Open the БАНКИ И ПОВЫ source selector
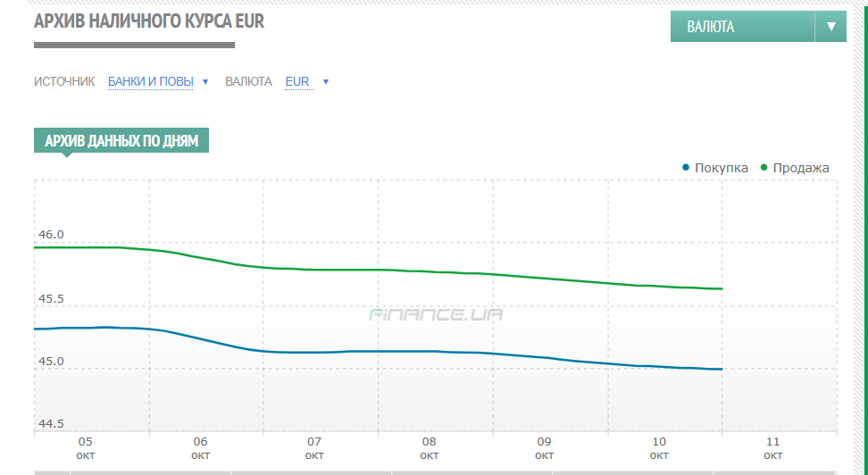Image resolution: width=868 pixels, height=475 pixels. [151, 81]
